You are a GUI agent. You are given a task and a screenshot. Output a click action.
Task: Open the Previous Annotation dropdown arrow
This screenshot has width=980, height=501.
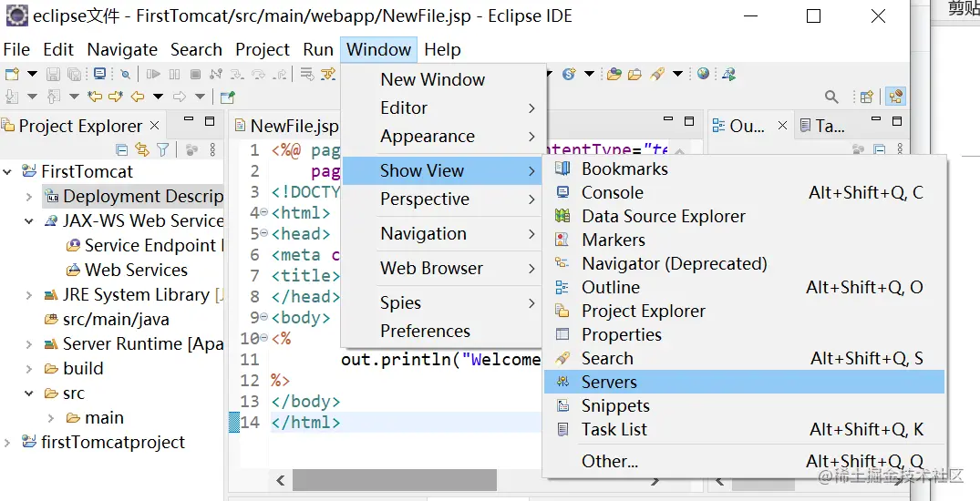pyautogui.click(x=74, y=97)
